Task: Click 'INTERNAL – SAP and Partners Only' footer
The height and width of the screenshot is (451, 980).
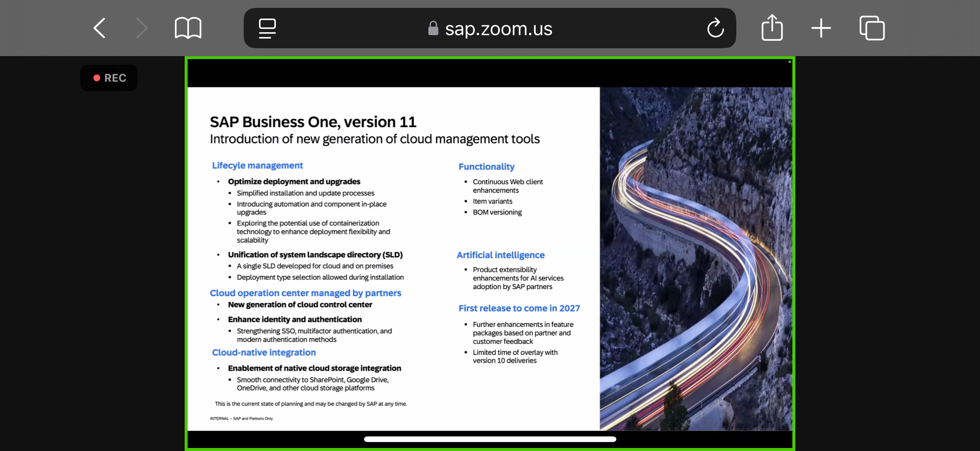Action: (241, 418)
